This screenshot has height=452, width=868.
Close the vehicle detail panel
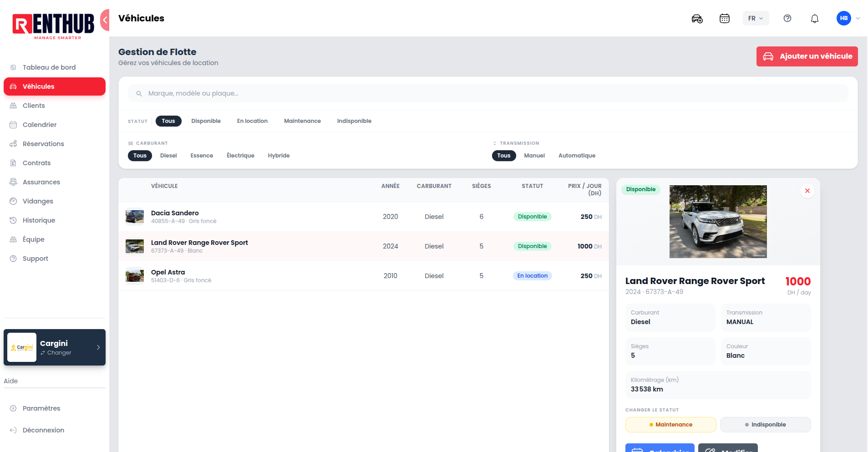point(807,191)
